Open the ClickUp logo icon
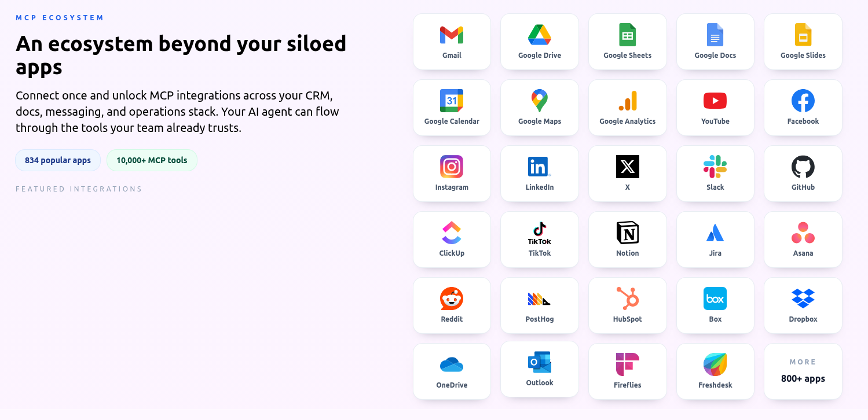 click(452, 233)
